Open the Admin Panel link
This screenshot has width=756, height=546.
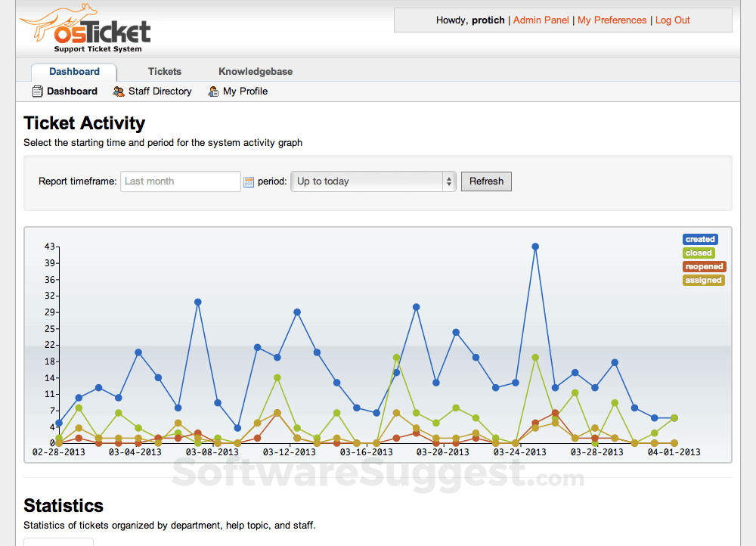pos(541,20)
